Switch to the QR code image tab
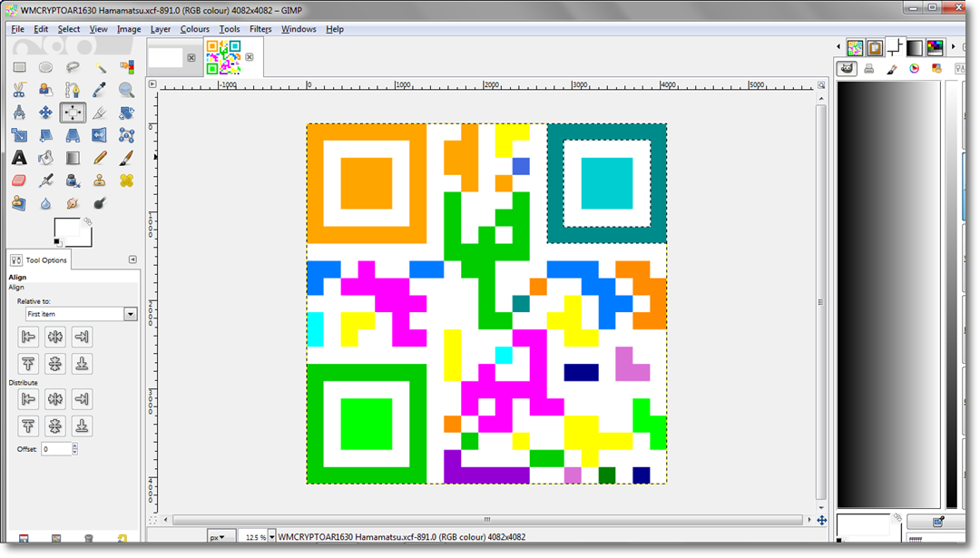This screenshot has height=558, width=980. 224,57
